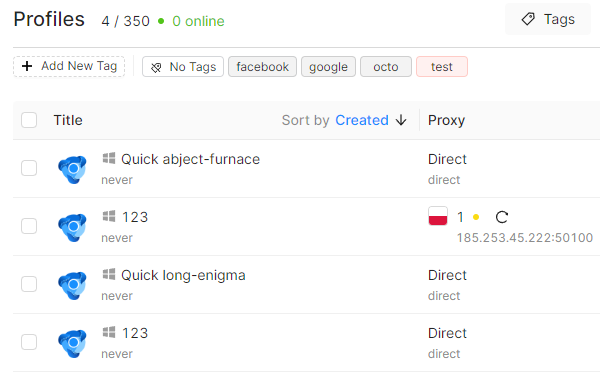Toggle the select-all checkbox in Title header

coord(29,120)
